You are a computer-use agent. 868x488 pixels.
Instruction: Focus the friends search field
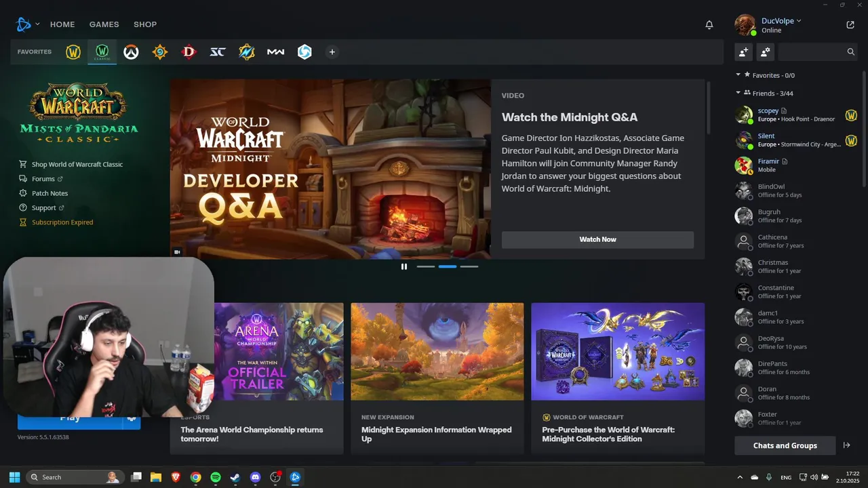pos(818,52)
